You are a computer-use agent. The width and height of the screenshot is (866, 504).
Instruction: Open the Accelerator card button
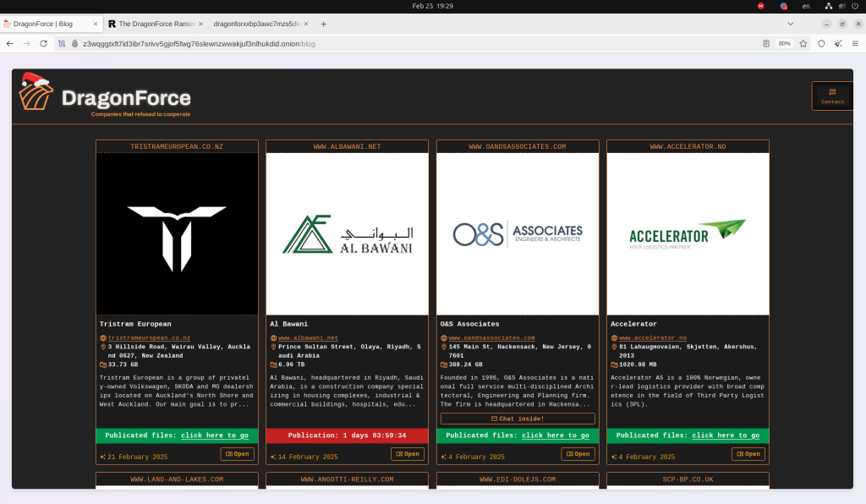point(748,454)
